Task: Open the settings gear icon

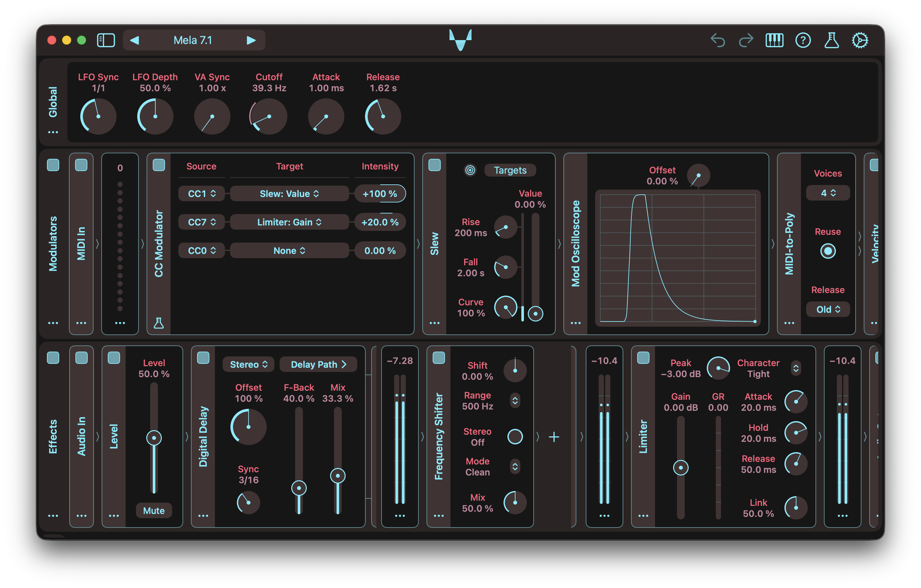Action: tap(860, 40)
